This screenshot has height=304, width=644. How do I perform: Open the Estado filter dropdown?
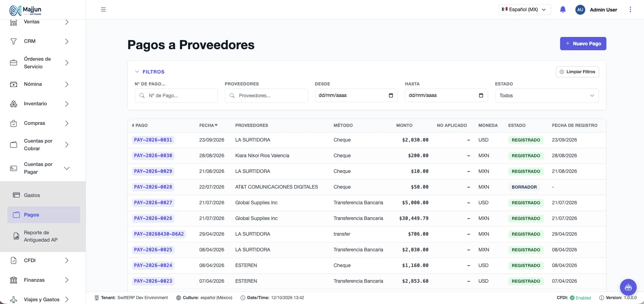547,96
